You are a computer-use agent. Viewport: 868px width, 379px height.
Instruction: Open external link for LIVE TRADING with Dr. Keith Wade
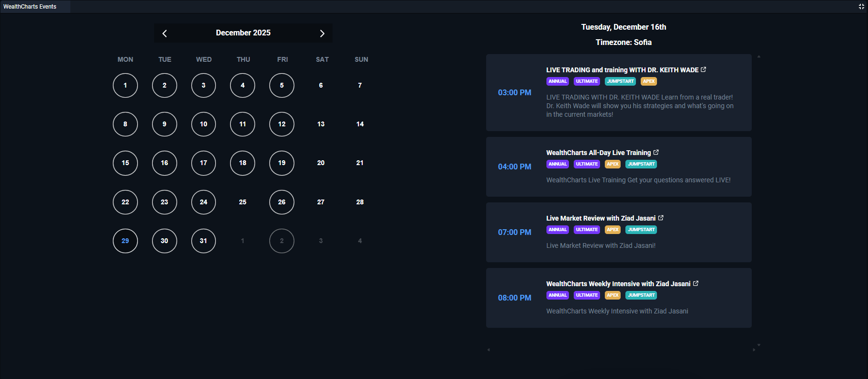(703, 69)
